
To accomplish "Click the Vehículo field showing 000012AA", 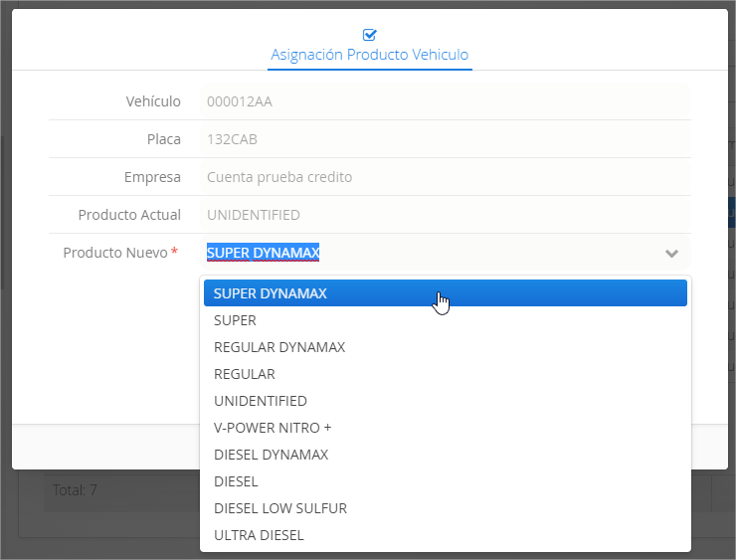I will (x=445, y=101).
